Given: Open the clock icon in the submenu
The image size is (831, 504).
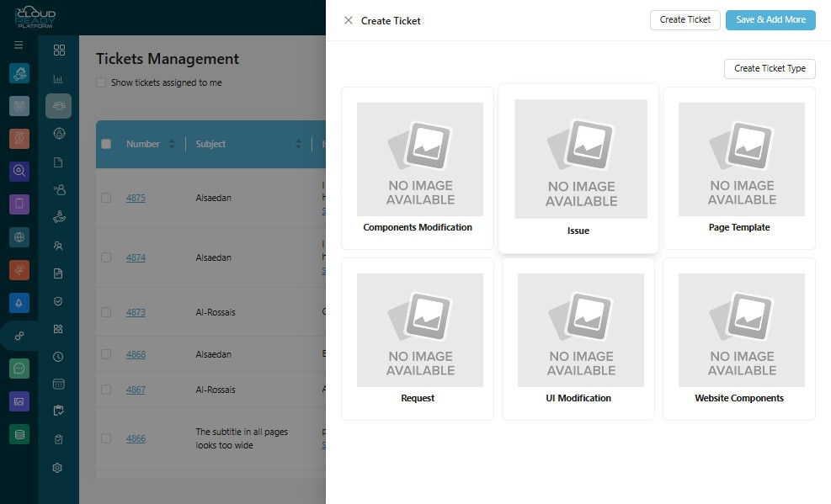Looking at the screenshot, I should coord(58,357).
